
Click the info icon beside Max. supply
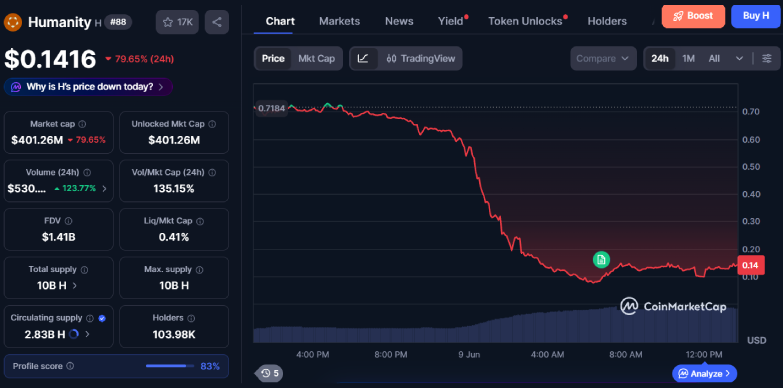199,270
